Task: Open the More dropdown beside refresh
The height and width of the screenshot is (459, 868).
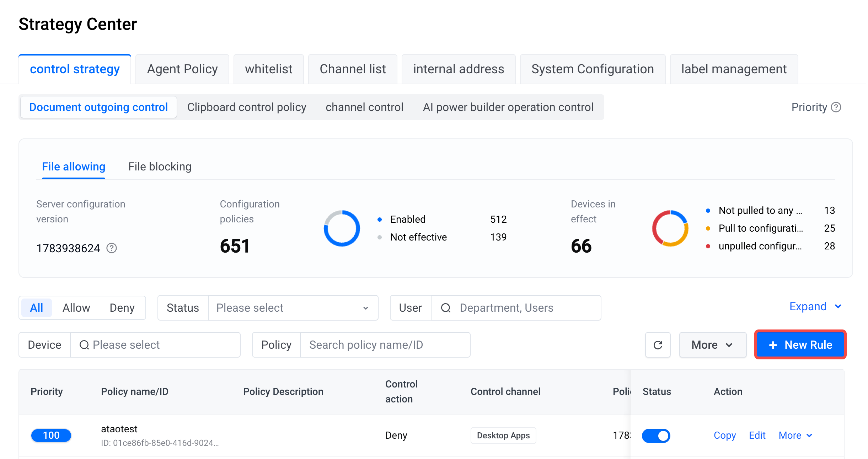Action: [713, 345]
